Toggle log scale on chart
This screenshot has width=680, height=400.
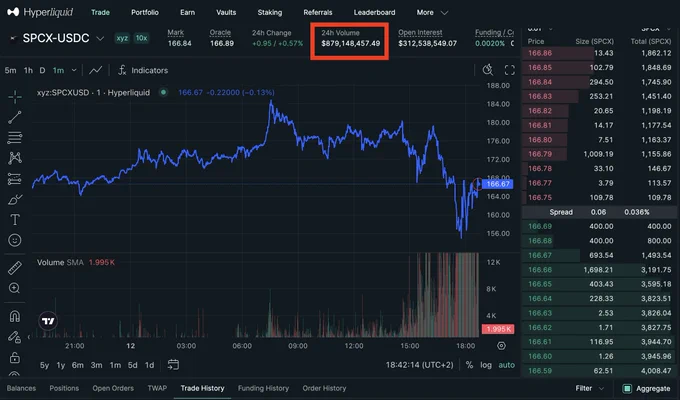[486, 365]
